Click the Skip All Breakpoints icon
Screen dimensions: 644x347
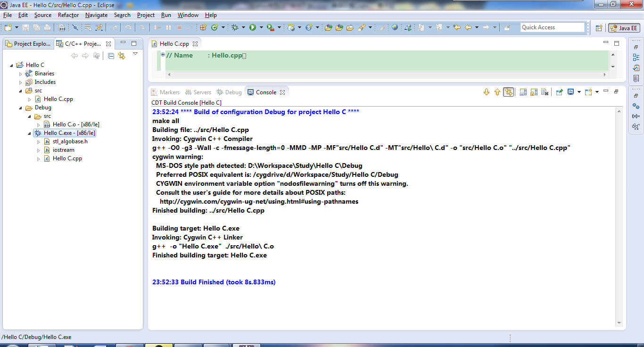74,28
